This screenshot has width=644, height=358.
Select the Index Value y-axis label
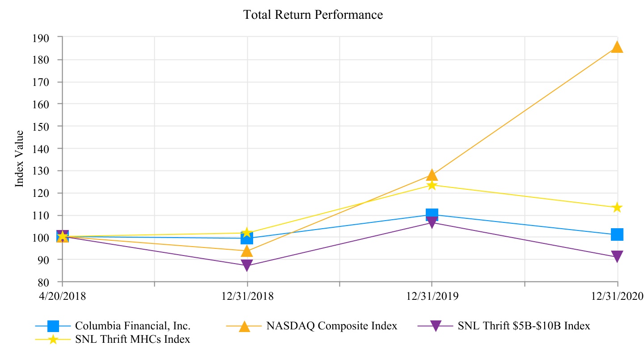(x=20, y=159)
